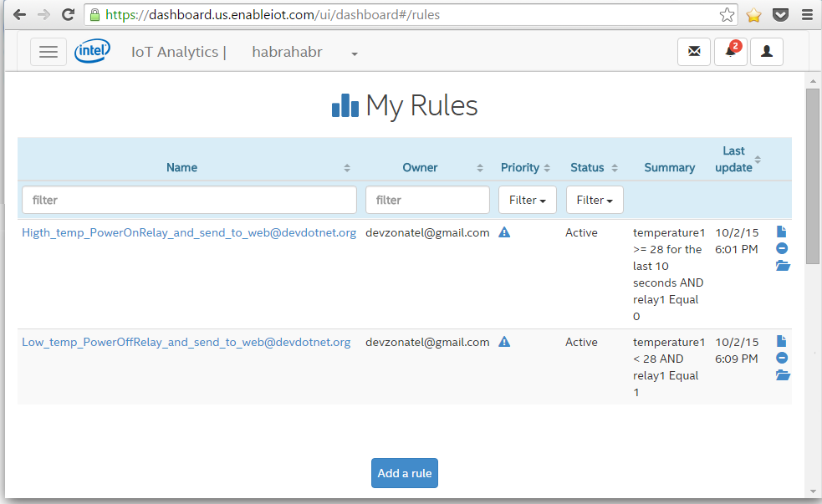Click the Name filter input field
The image size is (822, 504).
click(x=189, y=200)
